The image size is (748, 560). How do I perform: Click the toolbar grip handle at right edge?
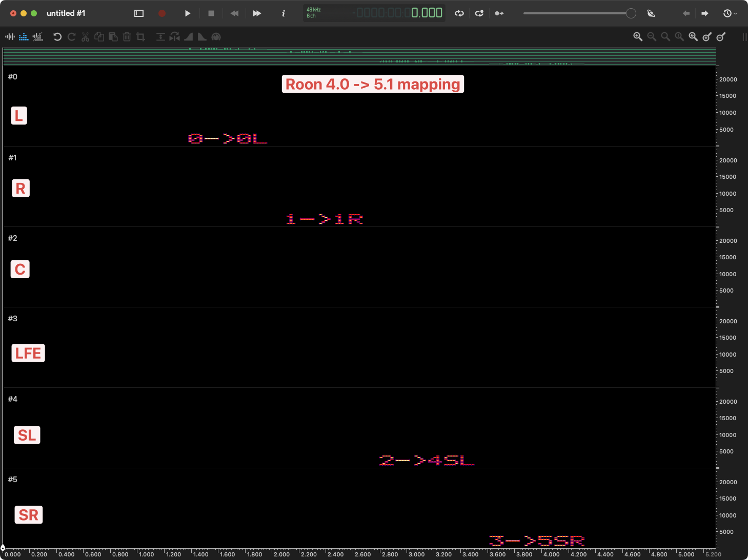[745, 37]
